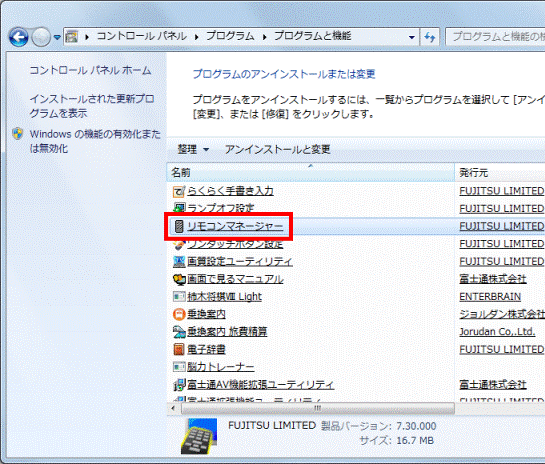
Task: Click the 画質設定ユーティリティ icon
Action: pyautogui.click(x=179, y=262)
